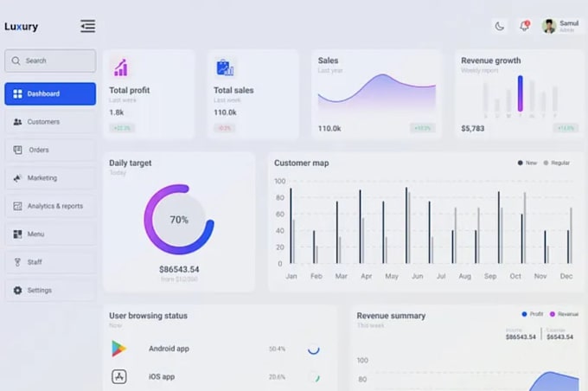
Task: Click the Android app 50.4% progress ring
Action: [314, 349]
